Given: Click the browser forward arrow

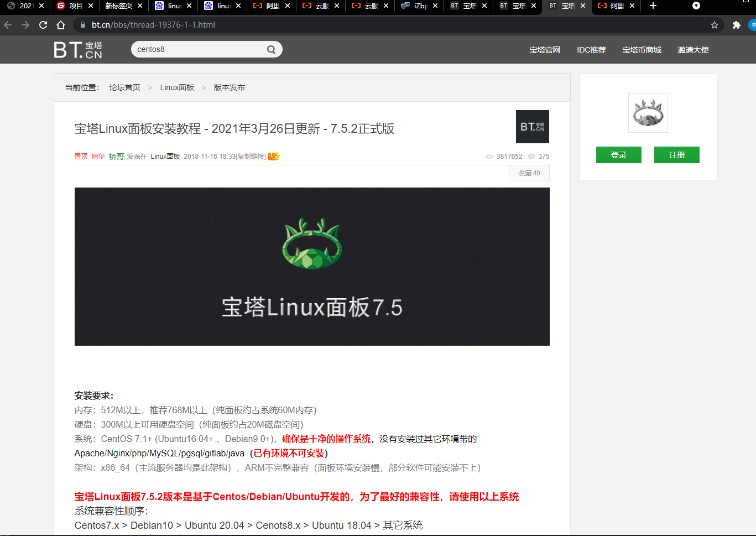Looking at the screenshot, I should (x=25, y=25).
